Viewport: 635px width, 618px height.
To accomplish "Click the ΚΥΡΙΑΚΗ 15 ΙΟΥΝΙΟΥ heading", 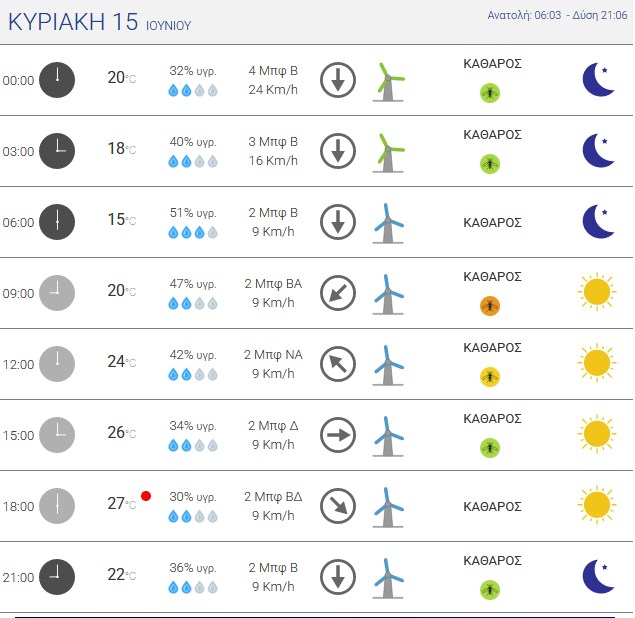I will [x=99, y=22].
